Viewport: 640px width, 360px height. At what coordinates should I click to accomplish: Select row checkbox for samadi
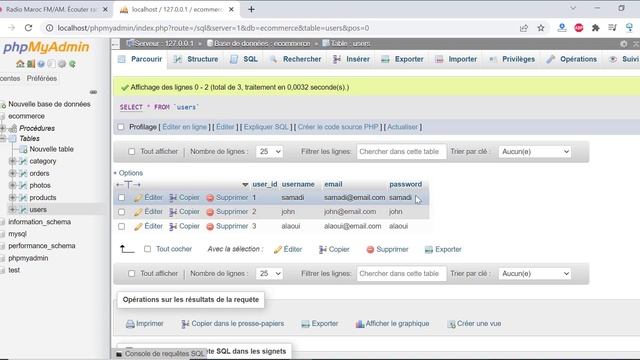click(x=122, y=198)
